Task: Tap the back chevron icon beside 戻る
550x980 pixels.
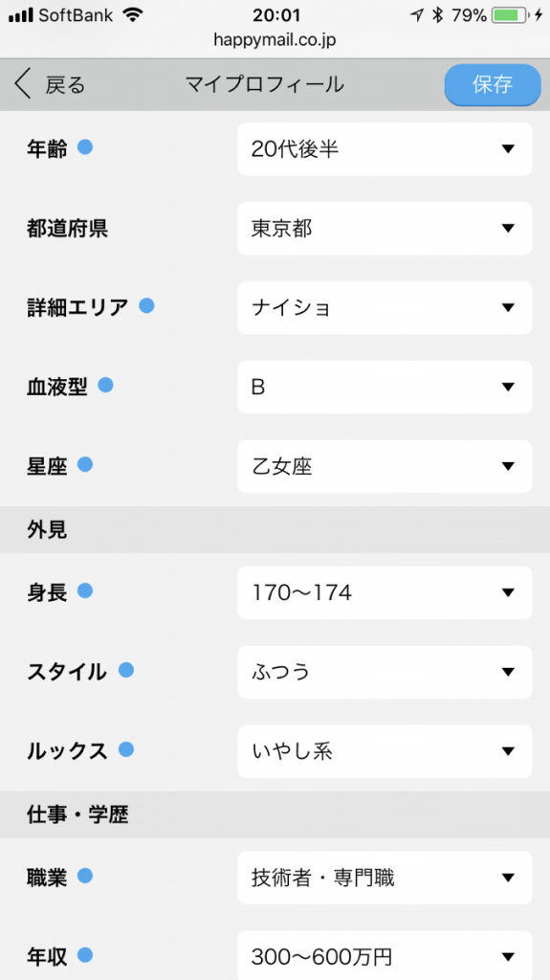Action: [x=23, y=84]
